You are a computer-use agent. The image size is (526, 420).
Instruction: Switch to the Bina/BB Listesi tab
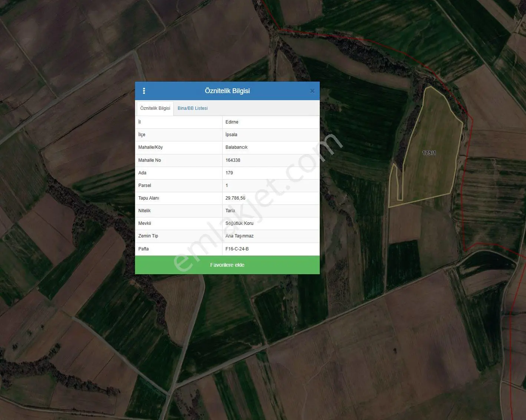click(193, 108)
